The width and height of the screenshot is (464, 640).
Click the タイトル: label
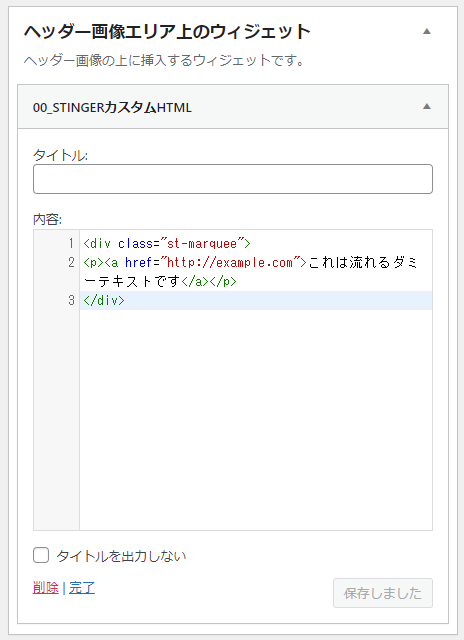click(x=60, y=156)
